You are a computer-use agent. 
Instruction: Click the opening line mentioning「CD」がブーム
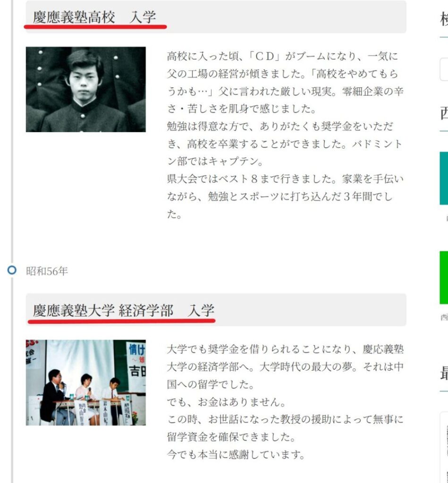click(x=282, y=57)
